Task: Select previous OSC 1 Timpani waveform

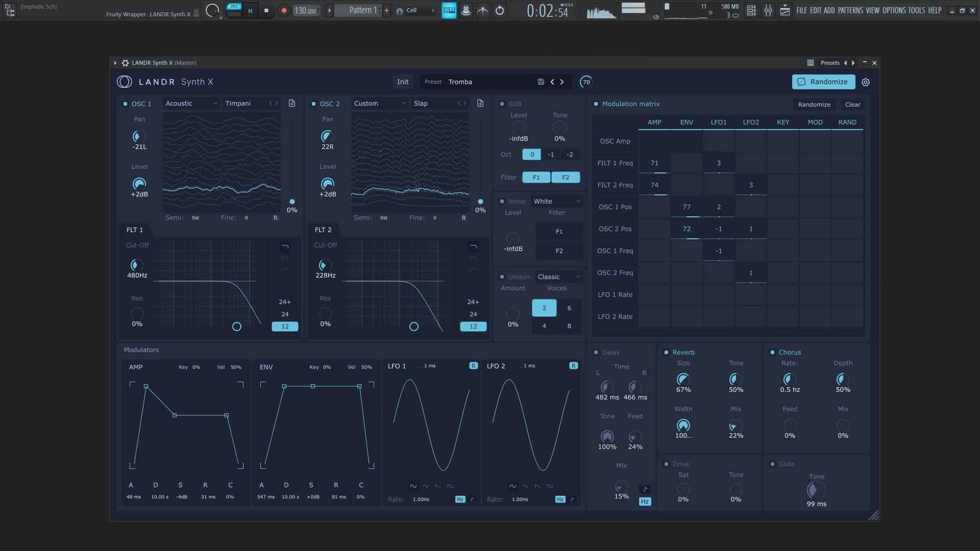Action: tap(271, 104)
